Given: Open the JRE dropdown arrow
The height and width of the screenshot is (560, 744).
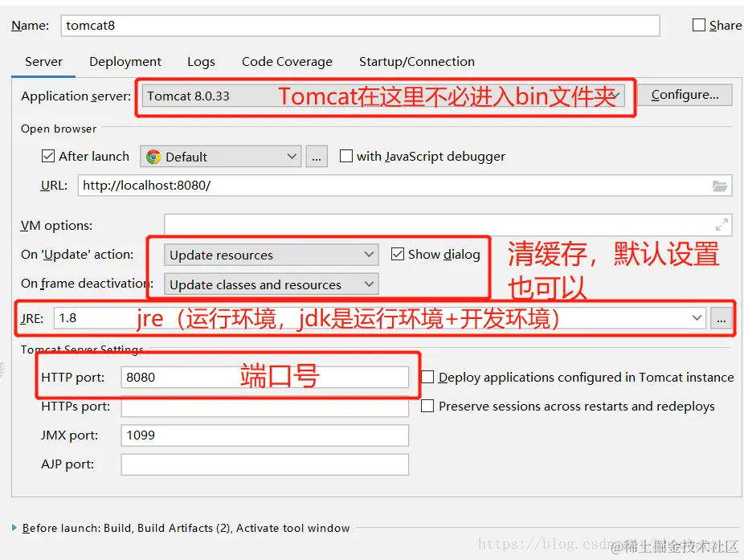Looking at the screenshot, I should click(697, 318).
